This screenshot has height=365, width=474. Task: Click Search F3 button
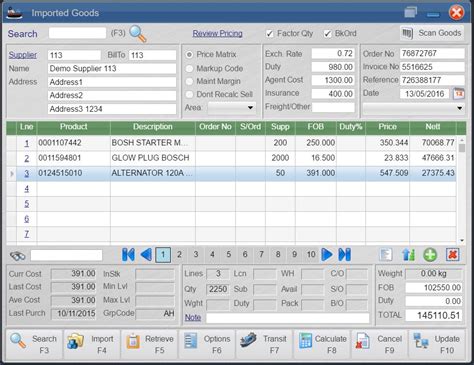click(x=34, y=344)
